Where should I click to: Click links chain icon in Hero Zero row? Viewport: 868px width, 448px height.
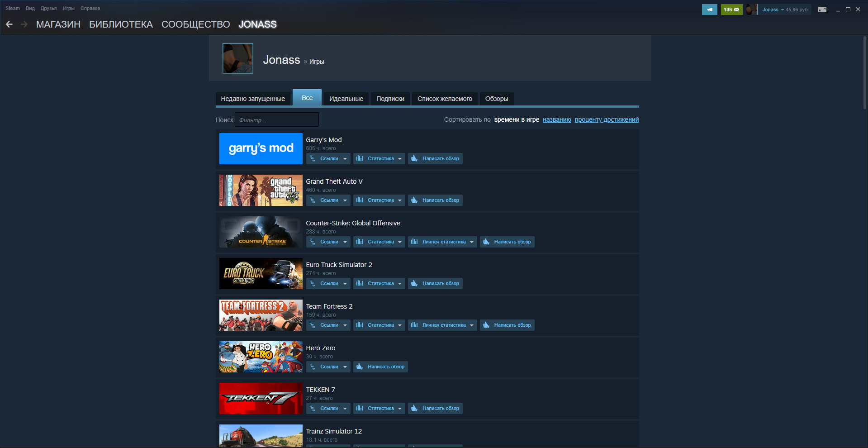click(x=313, y=367)
